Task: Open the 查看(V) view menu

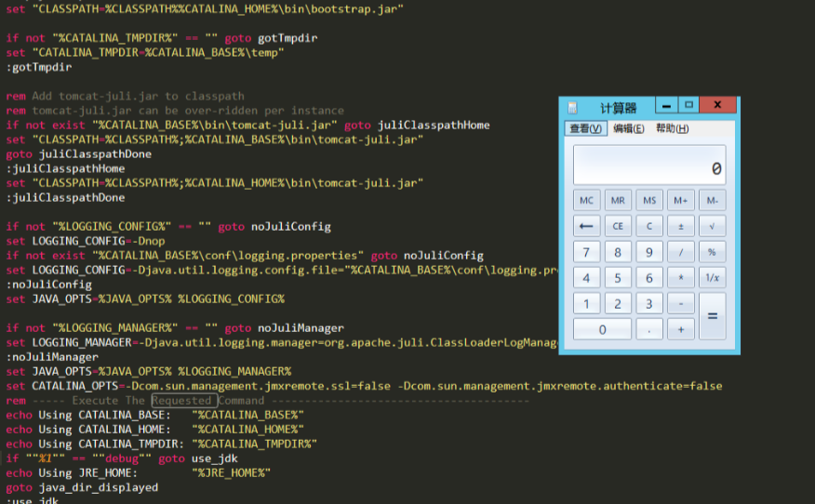Action: point(585,128)
